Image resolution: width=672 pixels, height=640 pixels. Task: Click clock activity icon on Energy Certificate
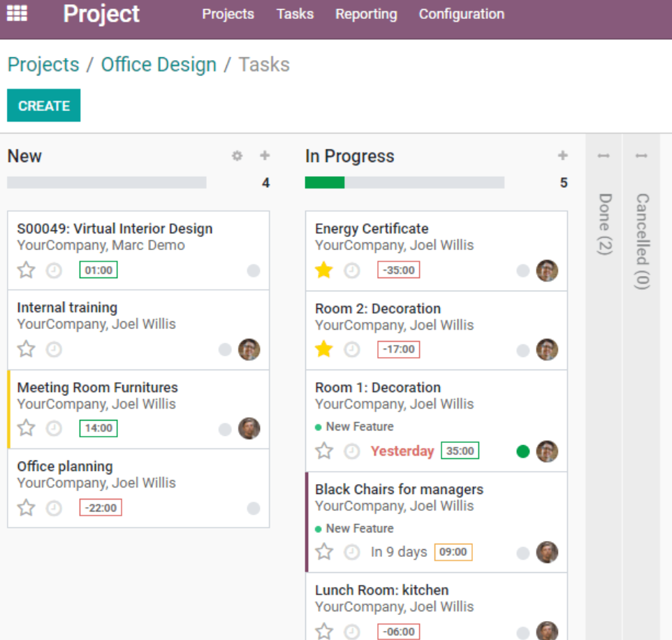(352, 270)
